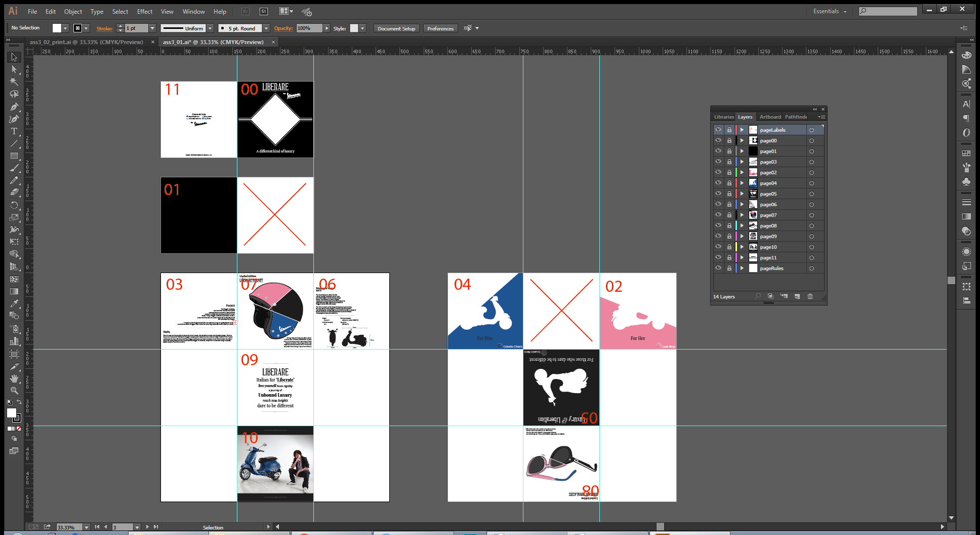980x535 pixels.
Task: Select the Zoom tool
Action: pyautogui.click(x=14, y=391)
